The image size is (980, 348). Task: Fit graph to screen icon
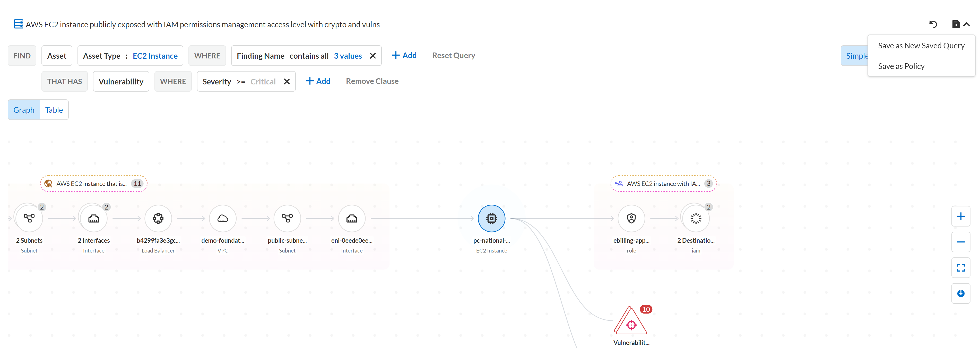point(961,268)
